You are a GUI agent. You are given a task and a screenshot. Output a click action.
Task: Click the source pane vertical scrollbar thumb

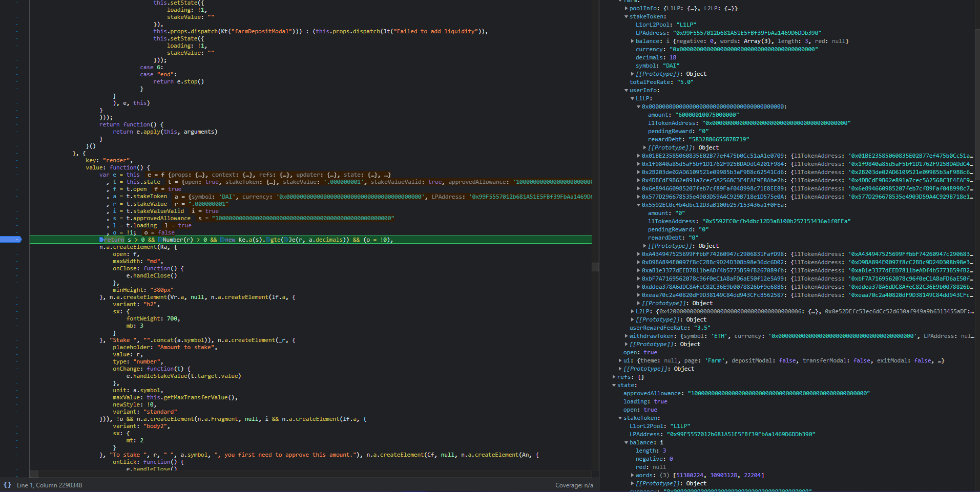(595, 267)
